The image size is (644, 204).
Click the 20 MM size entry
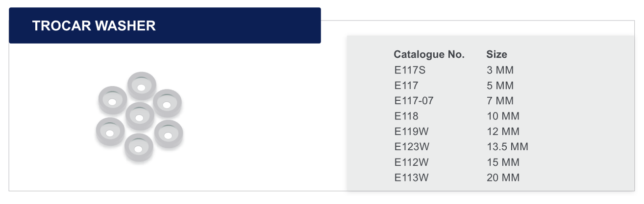click(503, 178)
